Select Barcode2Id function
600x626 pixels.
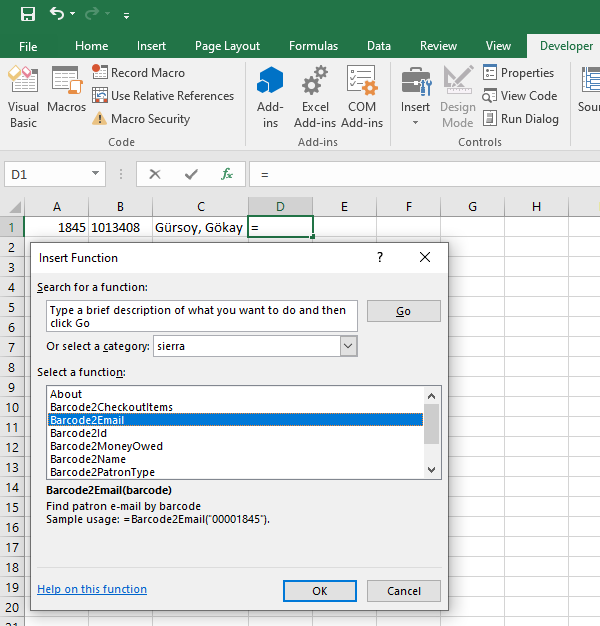[x=236, y=433]
